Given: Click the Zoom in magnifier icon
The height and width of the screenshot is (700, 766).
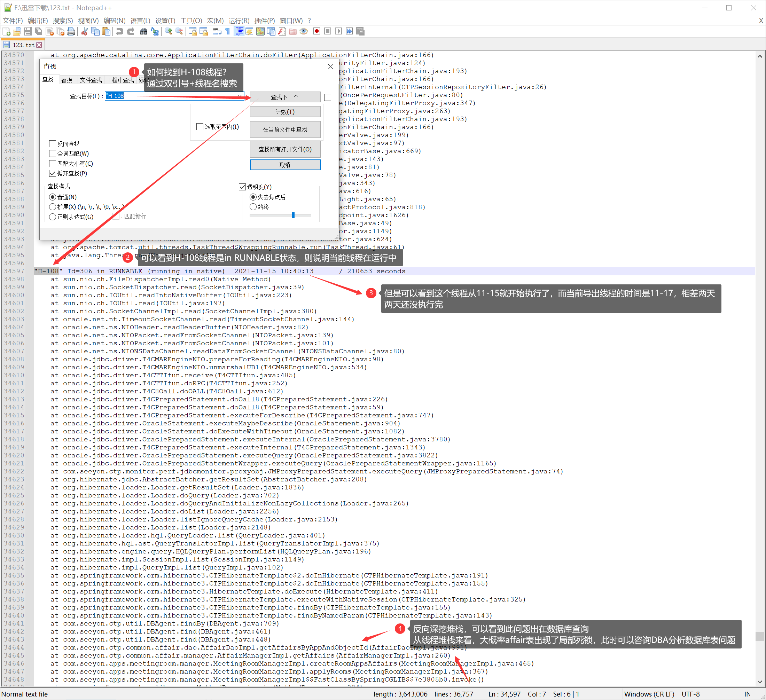Looking at the screenshot, I should [168, 32].
